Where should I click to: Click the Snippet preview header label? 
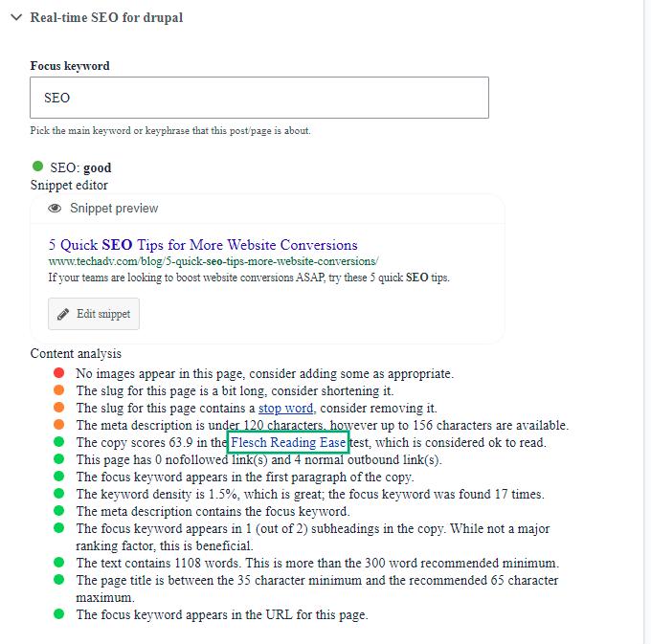point(114,209)
